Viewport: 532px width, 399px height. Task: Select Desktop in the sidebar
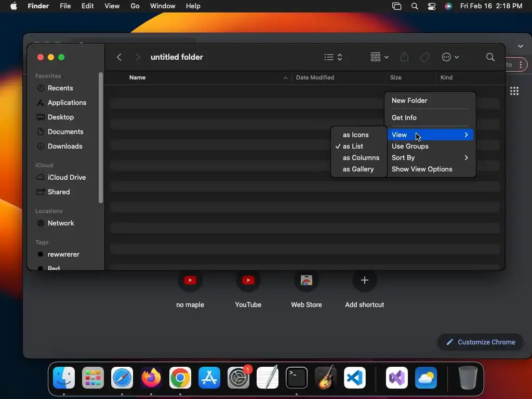[x=60, y=117]
